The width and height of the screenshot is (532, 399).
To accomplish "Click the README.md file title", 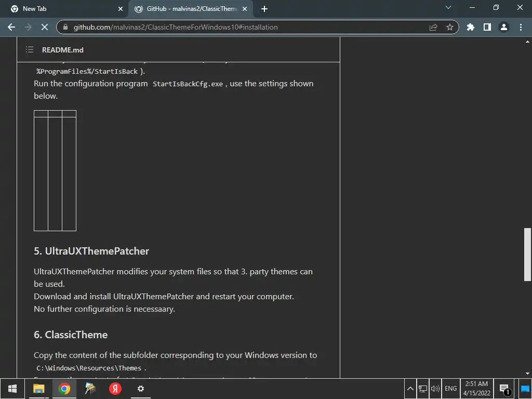I will click(63, 50).
